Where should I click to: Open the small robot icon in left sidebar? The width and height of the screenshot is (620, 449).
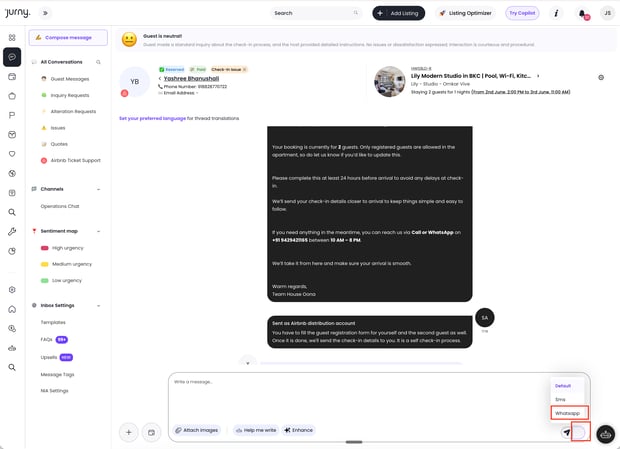coord(12,348)
